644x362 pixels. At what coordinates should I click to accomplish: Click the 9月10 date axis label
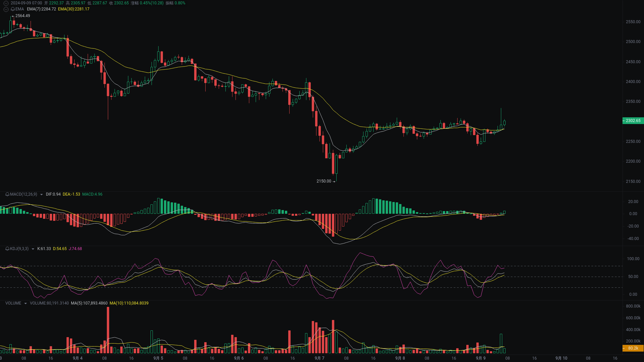(561, 358)
